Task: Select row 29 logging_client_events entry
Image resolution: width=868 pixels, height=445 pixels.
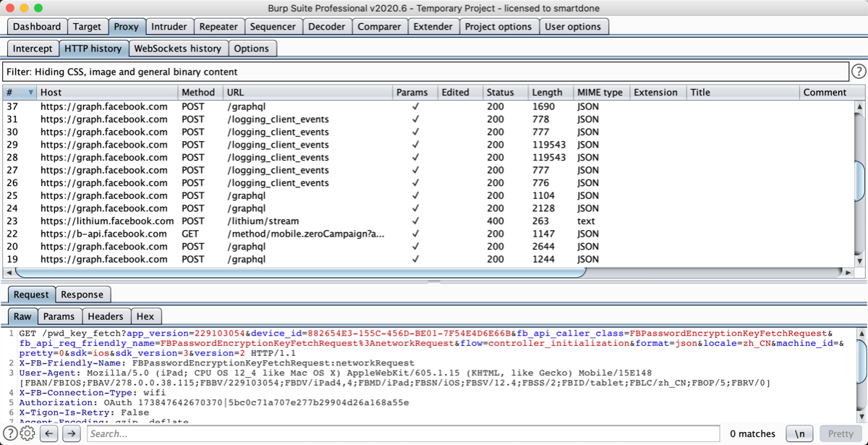Action: pyautogui.click(x=428, y=145)
